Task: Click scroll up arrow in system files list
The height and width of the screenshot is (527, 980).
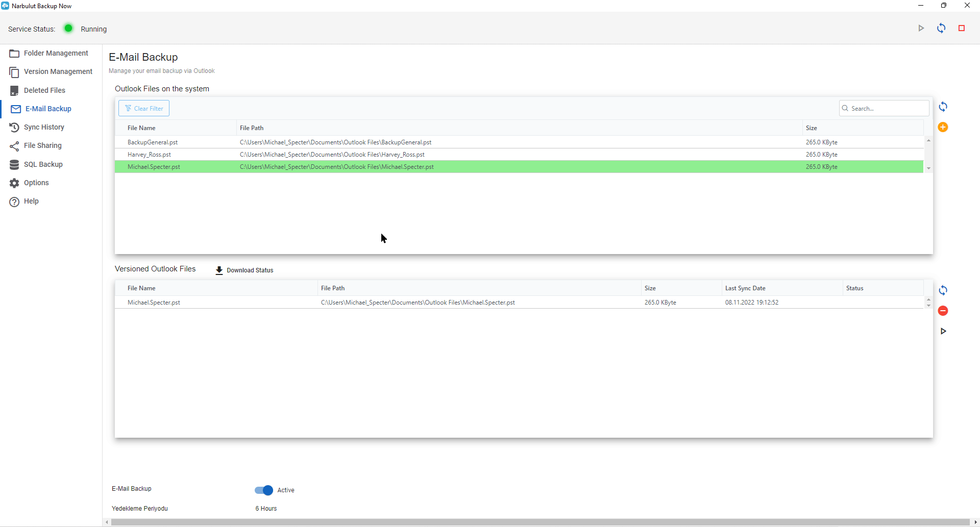Action: 928,140
